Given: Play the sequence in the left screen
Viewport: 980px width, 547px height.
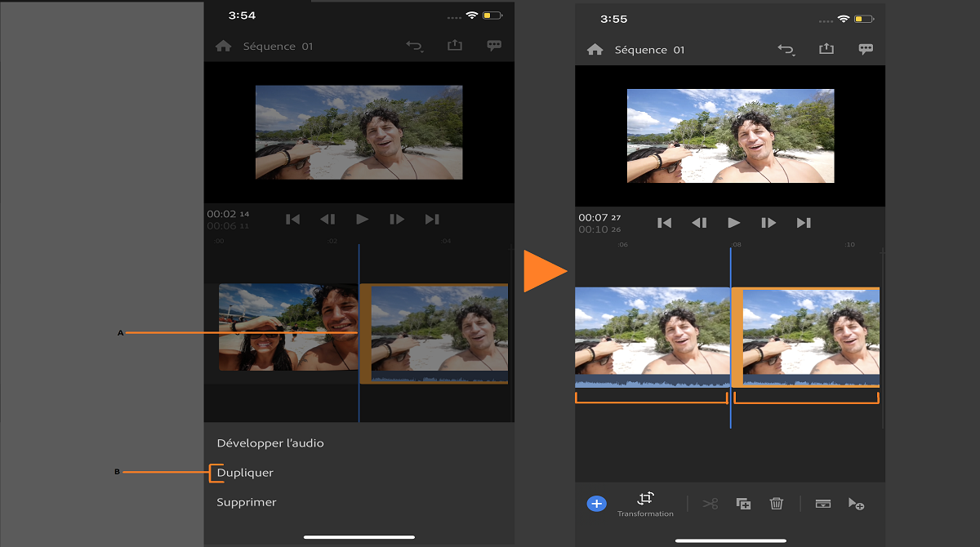Looking at the screenshot, I should point(363,219).
